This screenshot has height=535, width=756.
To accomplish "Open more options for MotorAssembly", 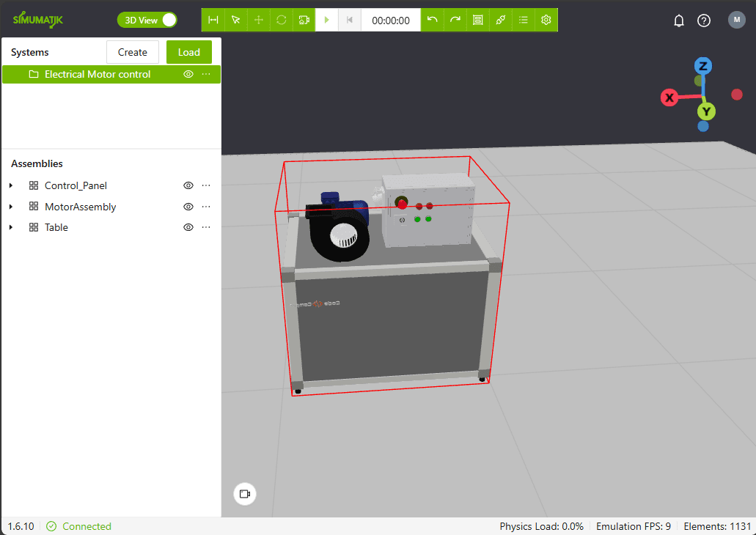I will click(x=206, y=207).
